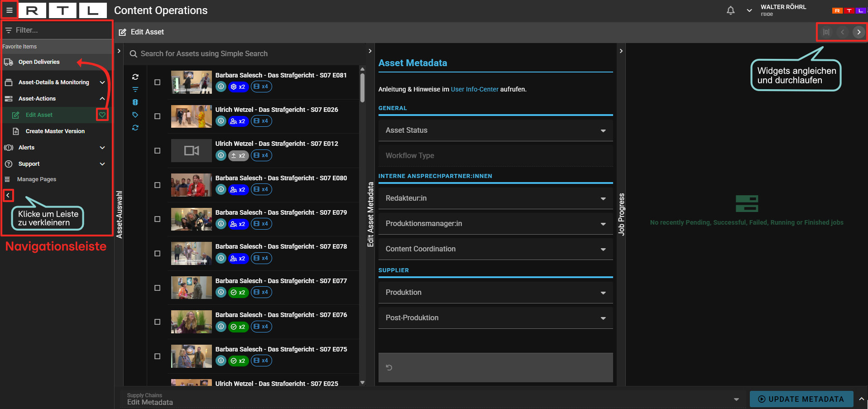
Task: Click the traffic light status filter icon
Action: pos(135,102)
